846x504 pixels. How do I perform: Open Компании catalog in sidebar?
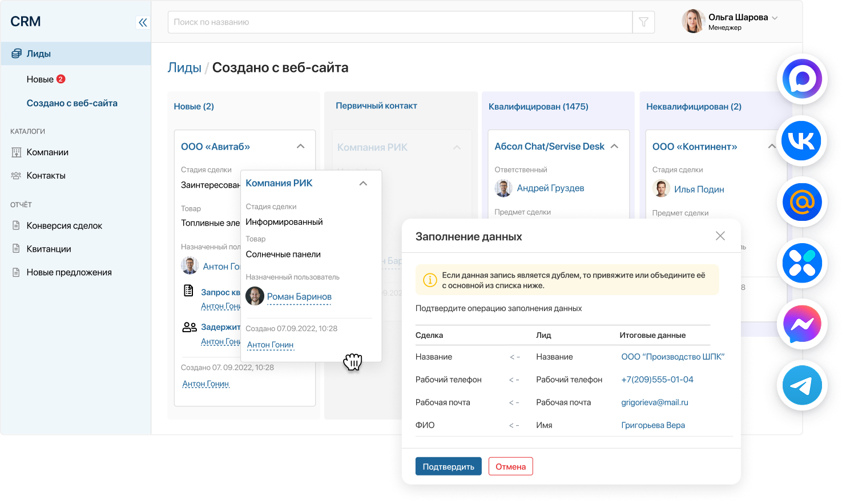[47, 152]
